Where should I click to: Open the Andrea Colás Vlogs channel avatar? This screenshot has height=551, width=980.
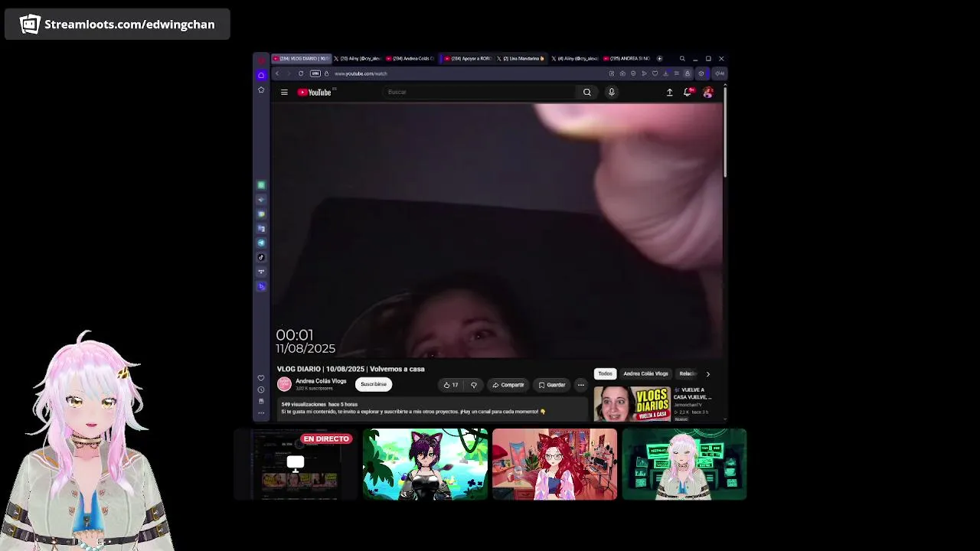click(284, 384)
